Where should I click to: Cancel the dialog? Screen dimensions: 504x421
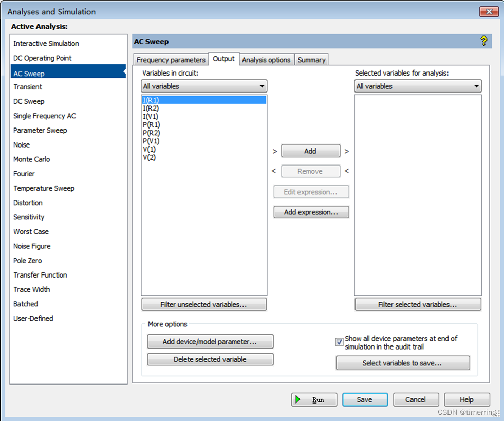416,399
